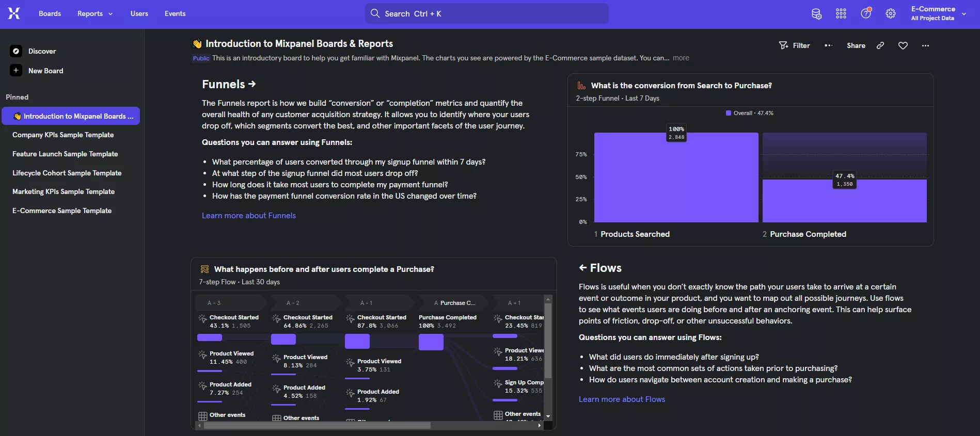This screenshot has height=436, width=980.
Task: Open the Events menu
Action: pyautogui.click(x=175, y=14)
